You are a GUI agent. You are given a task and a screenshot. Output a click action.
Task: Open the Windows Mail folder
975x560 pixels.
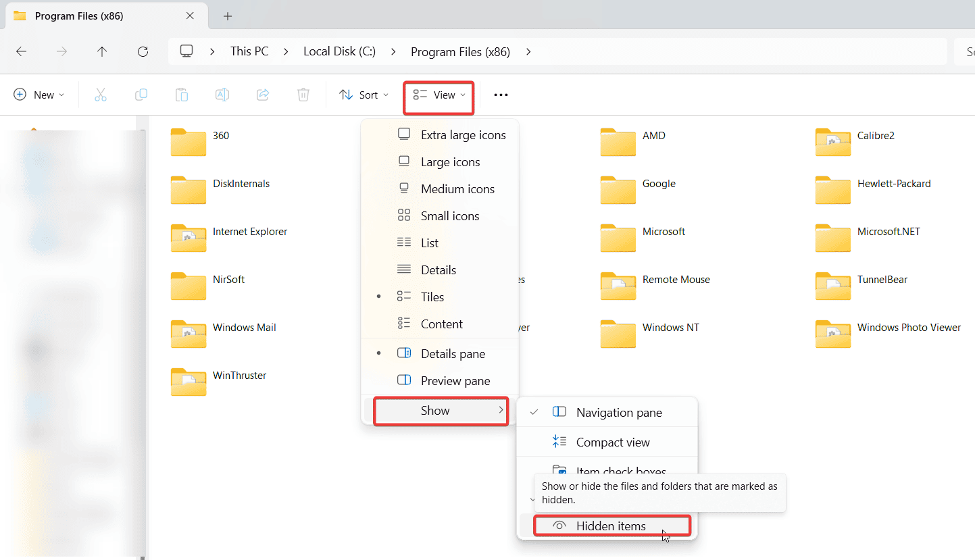coord(224,334)
